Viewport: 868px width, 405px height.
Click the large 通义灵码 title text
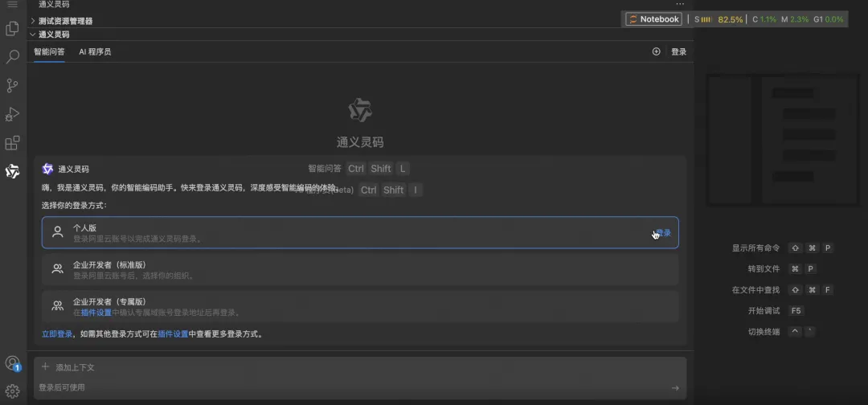pos(360,142)
